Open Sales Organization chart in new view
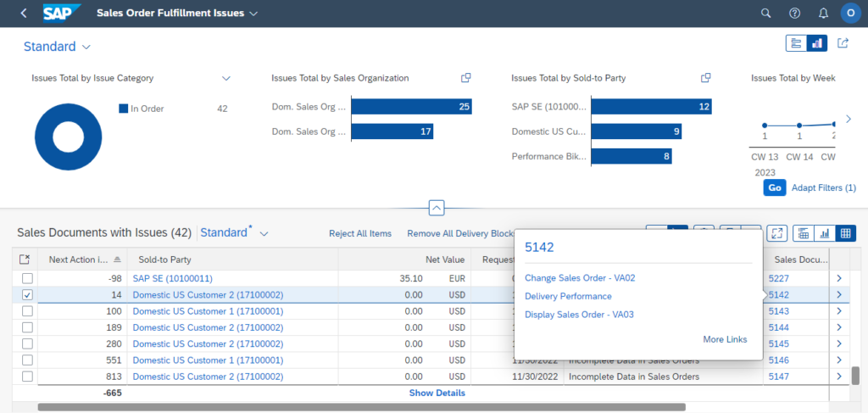 465,78
